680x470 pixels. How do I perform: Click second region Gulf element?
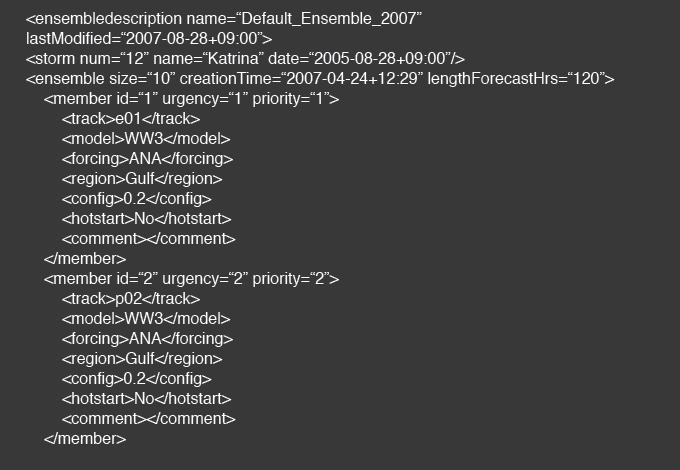(142, 359)
